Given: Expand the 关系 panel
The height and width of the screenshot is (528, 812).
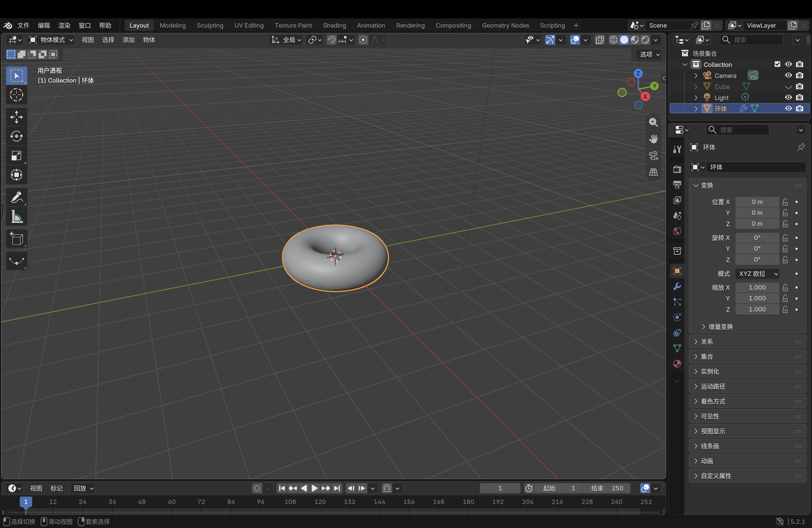Looking at the screenshot, I should coord(747,341).
